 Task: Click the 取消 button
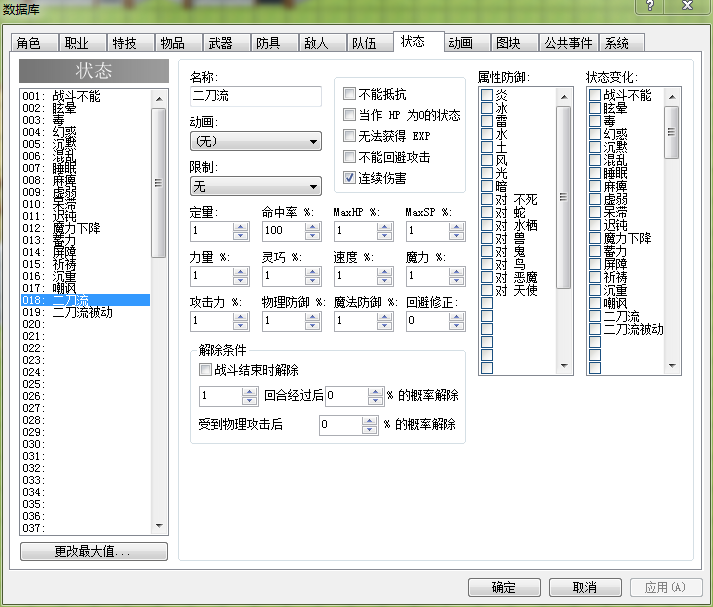(585, 587)
